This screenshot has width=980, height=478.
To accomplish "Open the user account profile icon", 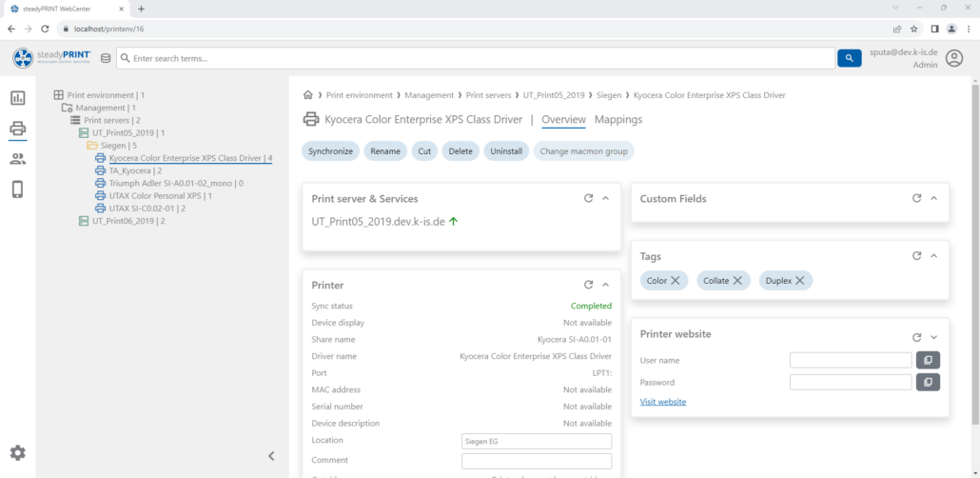I will [x=953, y=58].
